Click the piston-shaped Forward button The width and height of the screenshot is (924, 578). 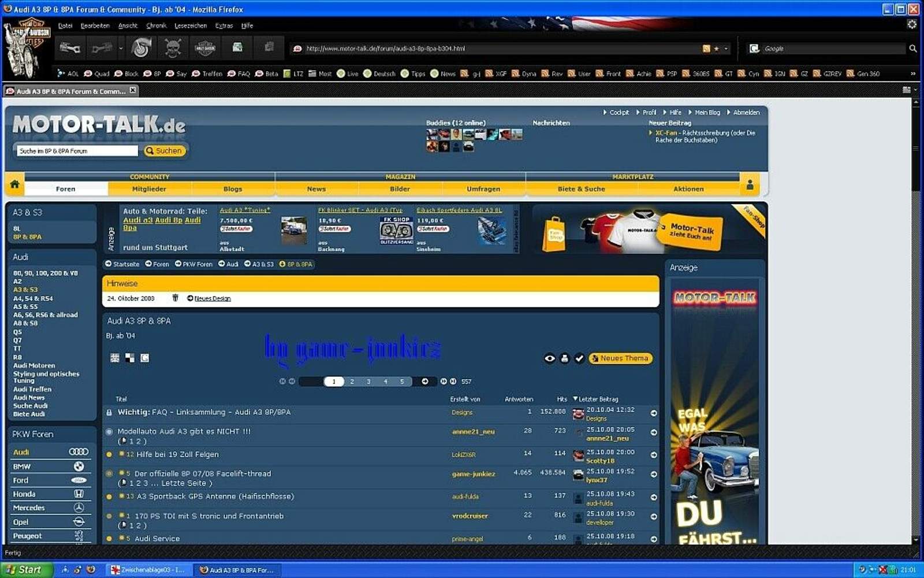coord(101,48)
